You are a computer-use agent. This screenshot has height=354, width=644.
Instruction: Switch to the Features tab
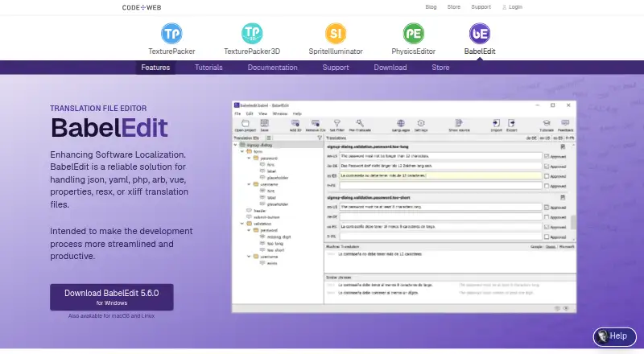click(x=155, y=68)
